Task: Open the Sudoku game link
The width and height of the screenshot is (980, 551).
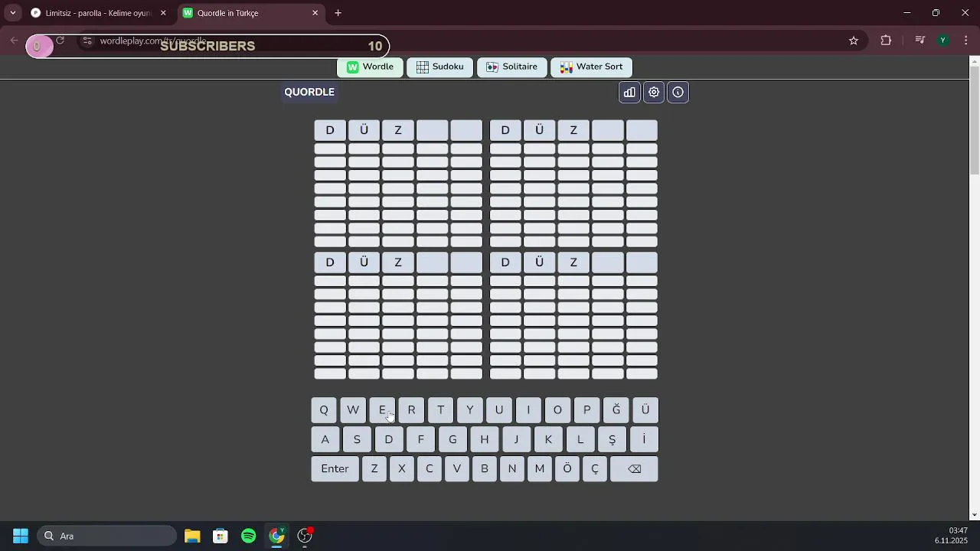Action: tap(440, 67)
